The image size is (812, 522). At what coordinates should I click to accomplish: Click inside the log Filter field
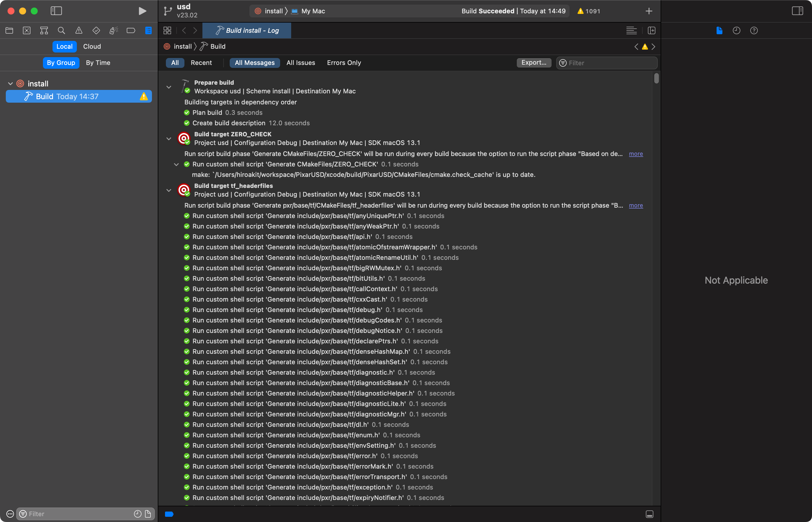point(607,63)
